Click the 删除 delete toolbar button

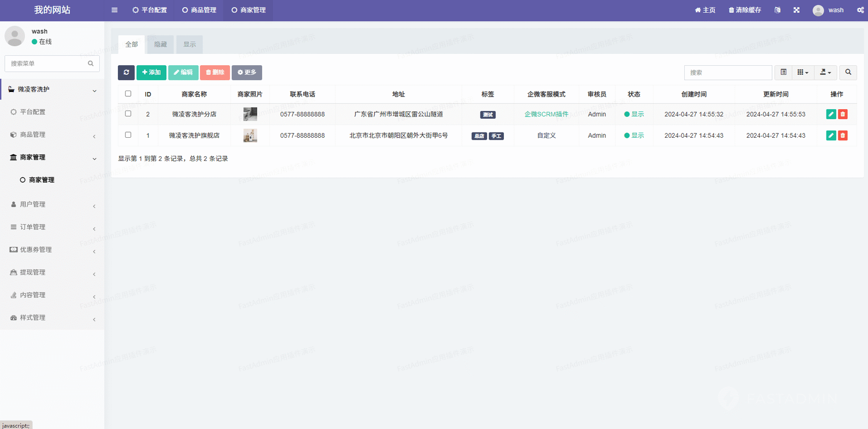tap(215, 72)
